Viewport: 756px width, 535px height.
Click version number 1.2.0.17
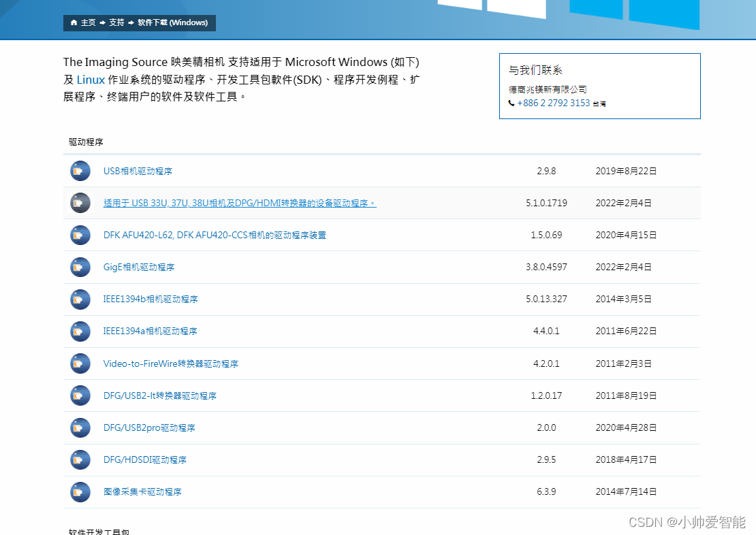546,395
